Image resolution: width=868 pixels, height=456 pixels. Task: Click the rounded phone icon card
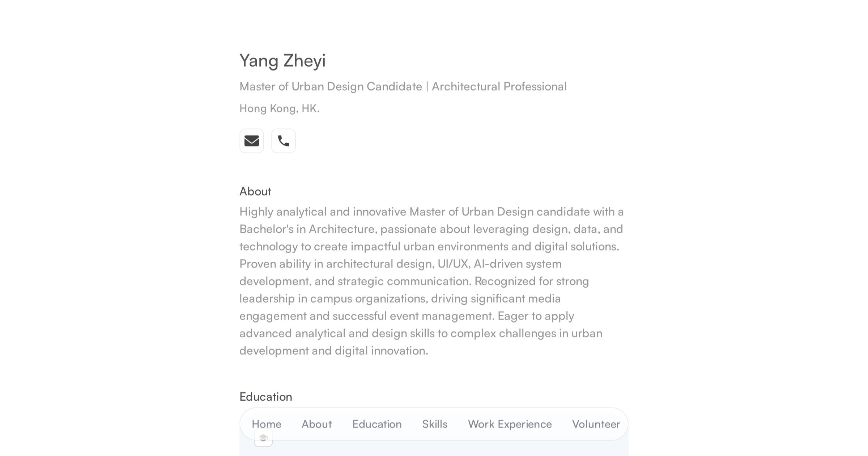[283, 141]
